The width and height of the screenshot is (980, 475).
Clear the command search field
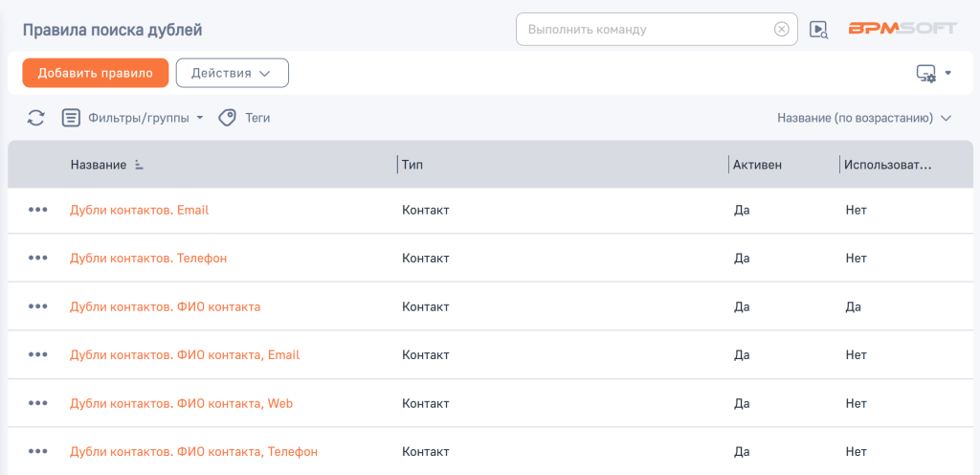click(x=782, y=30)
